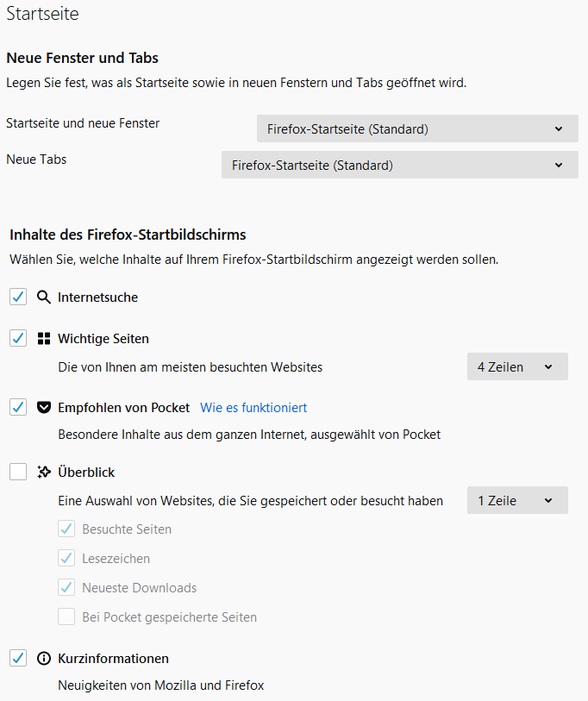This screenshot has height=701, width=588.
Task: Check Bei Pocket gespeicherte Seiten box
Action: click(x=66, y=617)
